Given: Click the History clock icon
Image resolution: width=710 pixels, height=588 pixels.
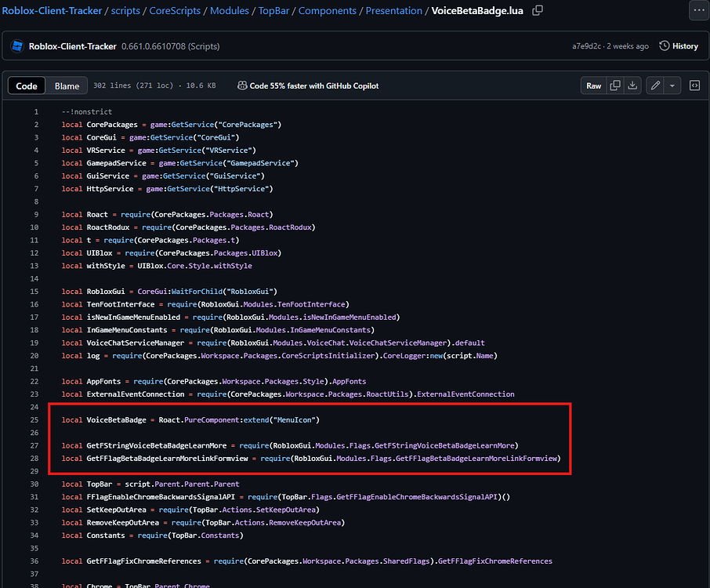Looking at the screenshot, I should click(x=665, y=45).
